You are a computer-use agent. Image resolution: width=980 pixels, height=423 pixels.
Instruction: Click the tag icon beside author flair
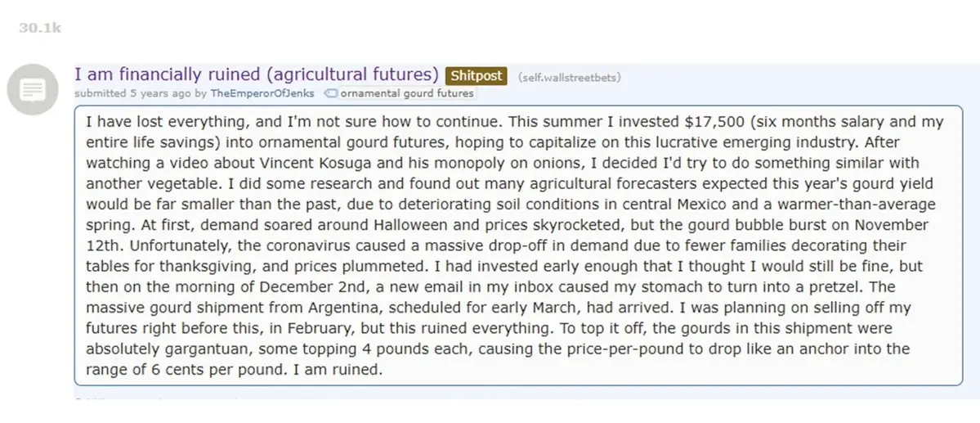[331, 94]
